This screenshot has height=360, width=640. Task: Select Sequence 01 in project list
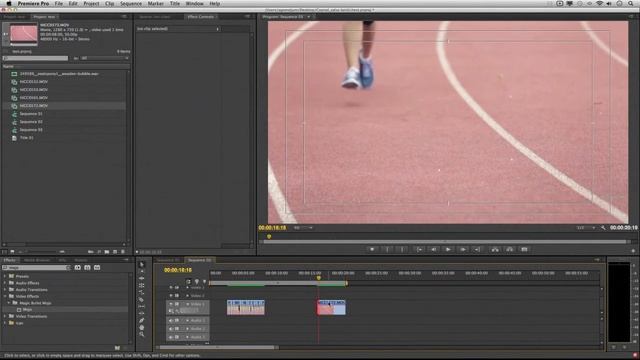coord(31,114)
